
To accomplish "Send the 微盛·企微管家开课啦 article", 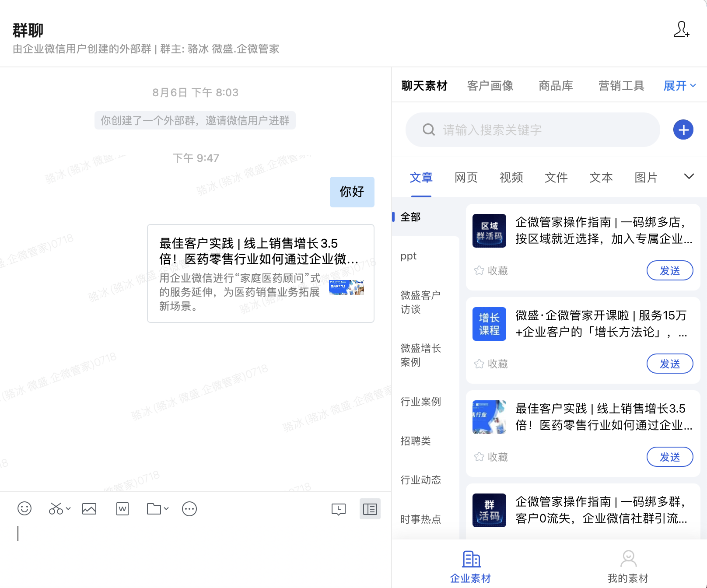I will click(670, 364).
